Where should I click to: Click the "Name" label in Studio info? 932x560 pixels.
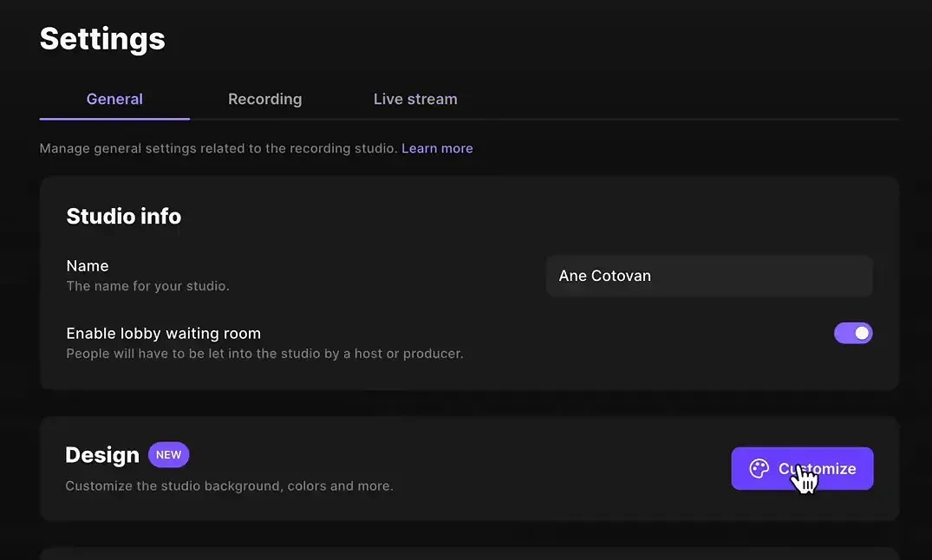[x=87, y=265]
